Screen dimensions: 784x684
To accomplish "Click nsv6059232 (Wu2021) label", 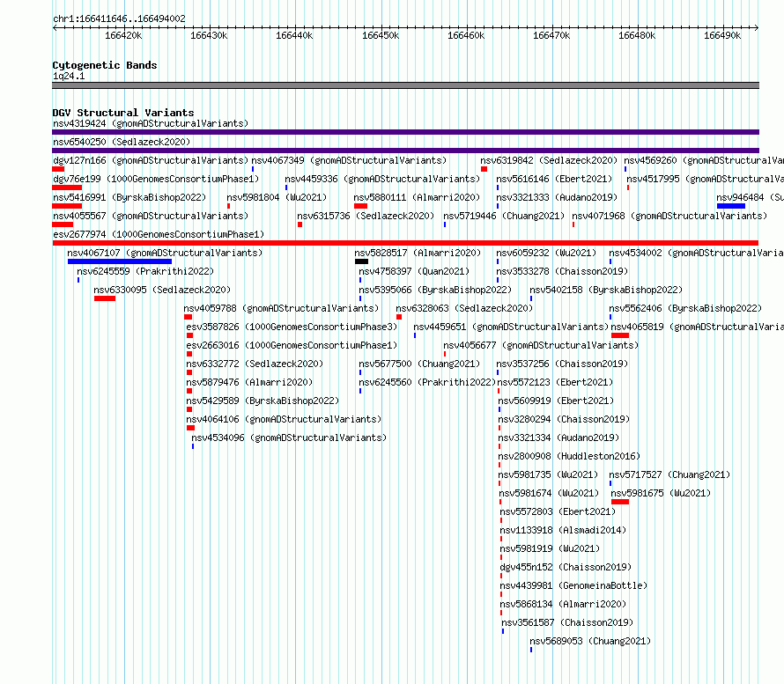I will (546, 253).
